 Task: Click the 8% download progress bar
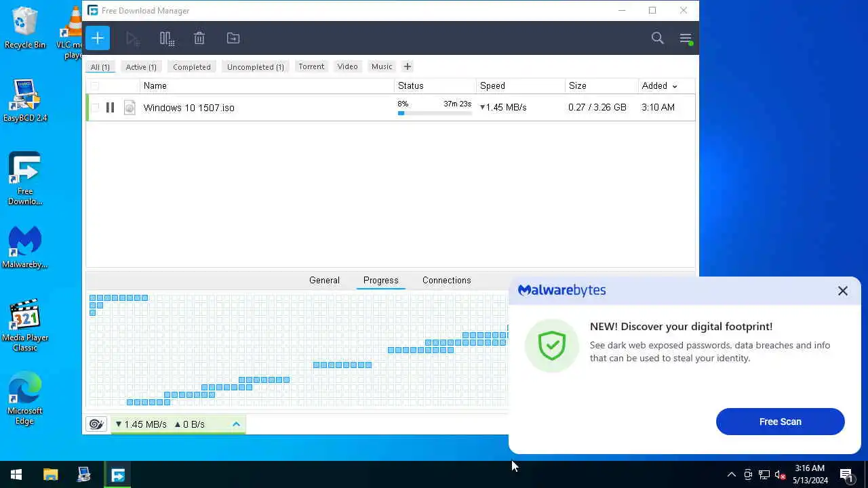coord(435,113)
